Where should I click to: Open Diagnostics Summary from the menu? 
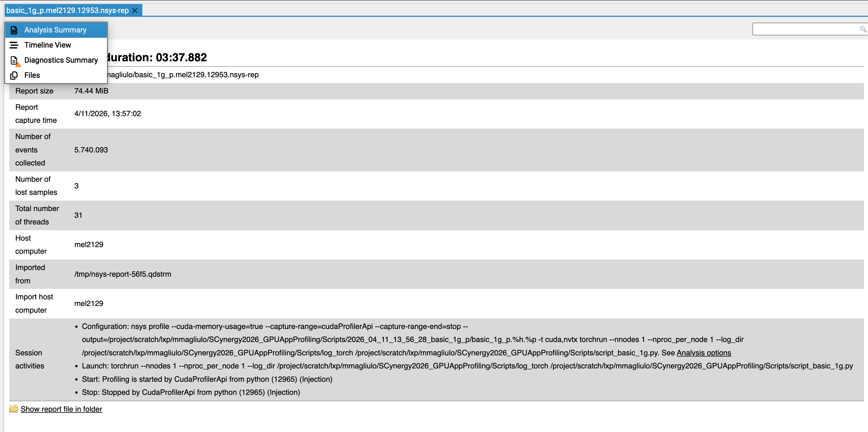61,60
